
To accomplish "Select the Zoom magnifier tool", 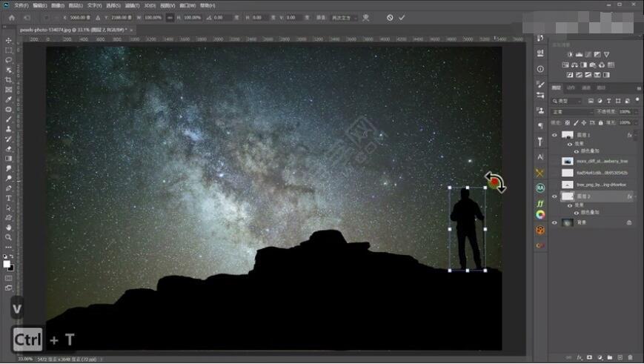I will coord(9,237).
